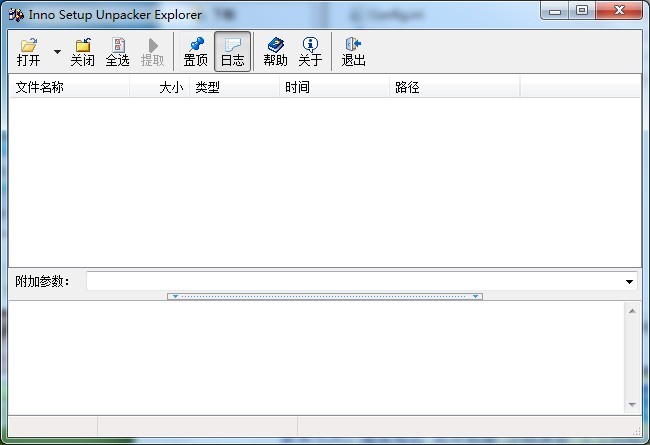Viewport: 650px width, 445px height.
Task: Click the 类型 column header
Action: [234, 87]
